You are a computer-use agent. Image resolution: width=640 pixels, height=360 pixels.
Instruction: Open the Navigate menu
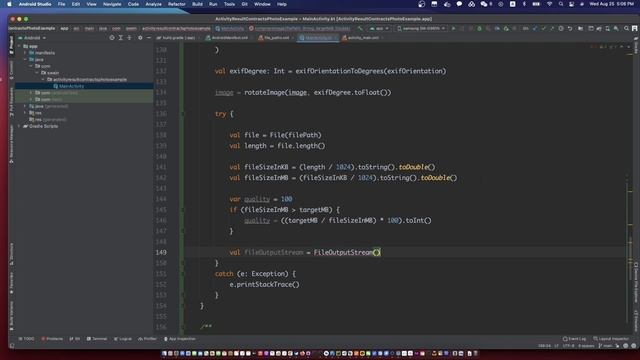(112, 4)
